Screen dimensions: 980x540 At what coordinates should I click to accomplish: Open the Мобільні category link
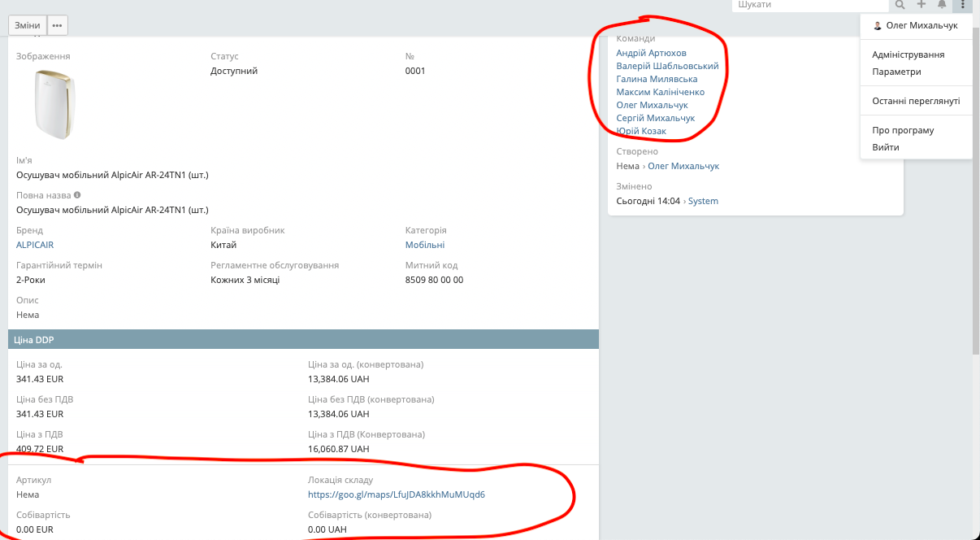(424, 245)
